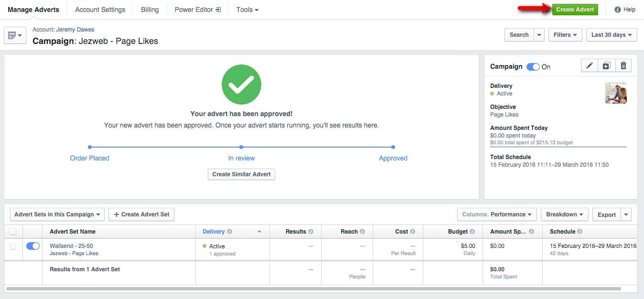Click the trash delete campaign icon
644x299 pixels.
[x=623, y=66]
